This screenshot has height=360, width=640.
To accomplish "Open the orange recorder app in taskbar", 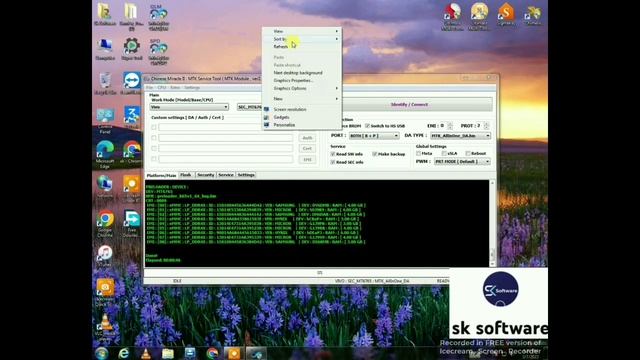I will (234, 353).
